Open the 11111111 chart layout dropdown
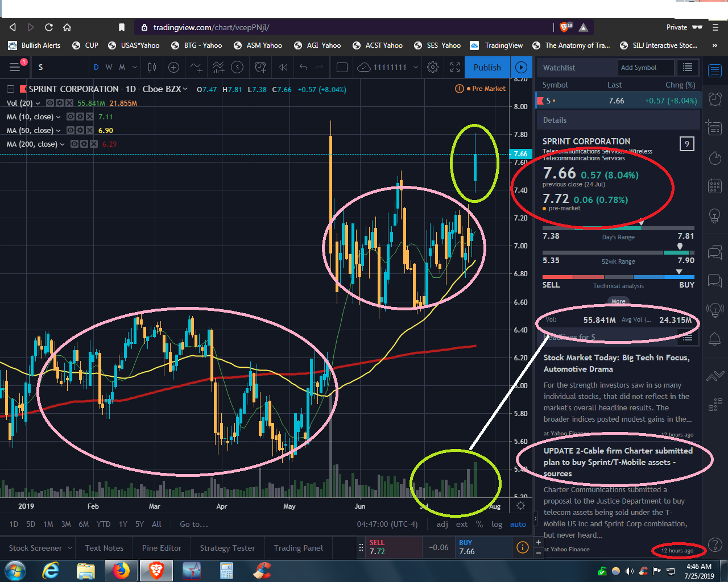 coord(416,68)
